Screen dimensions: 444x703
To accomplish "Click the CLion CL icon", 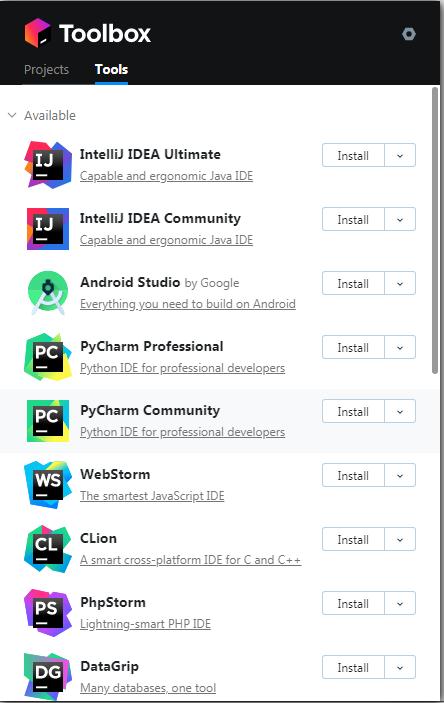I will (48, 549).
